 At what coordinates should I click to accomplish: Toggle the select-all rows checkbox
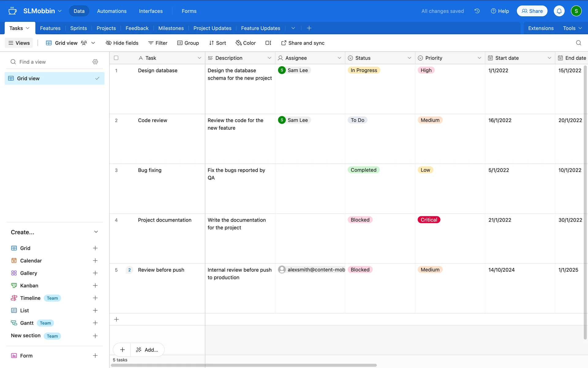[116, 58]
